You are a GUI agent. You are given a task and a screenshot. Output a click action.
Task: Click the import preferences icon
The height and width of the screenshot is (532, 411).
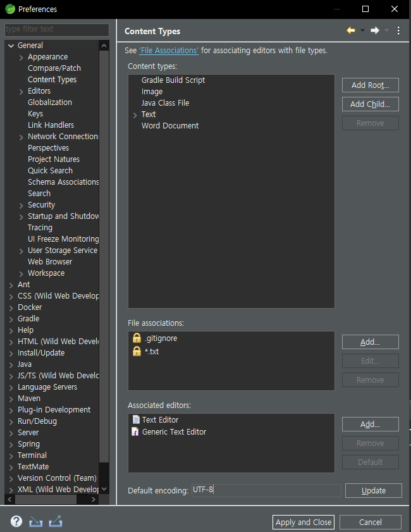click(35, 521)
